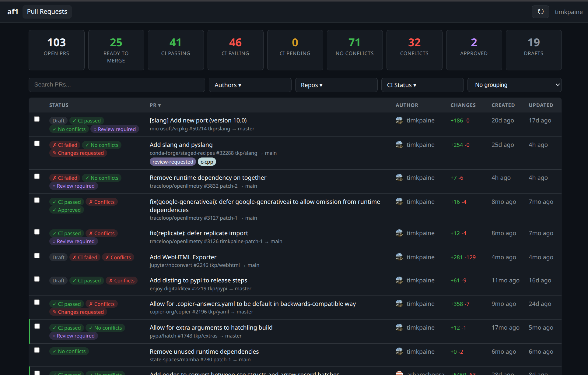Click the Approved stat card
Image resolution: width=588 pixels, height=375 pixels.
tap(474, 50)
